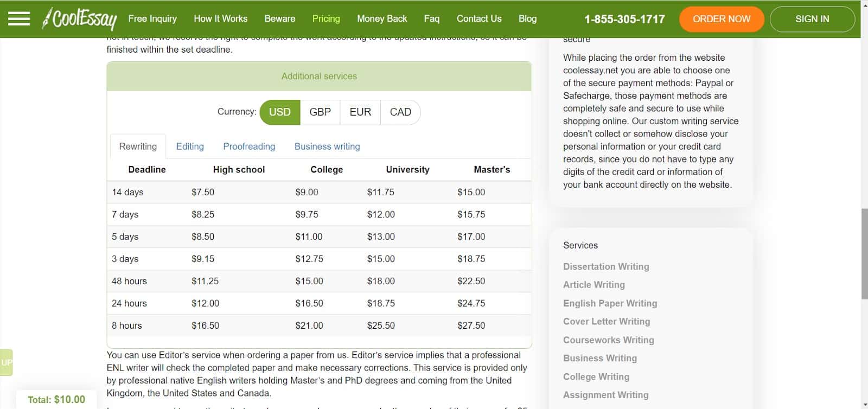Click the 48 hours deadline row label
Image resolution: width=868 pixels, height=409 pixels.
pos(129,282)
